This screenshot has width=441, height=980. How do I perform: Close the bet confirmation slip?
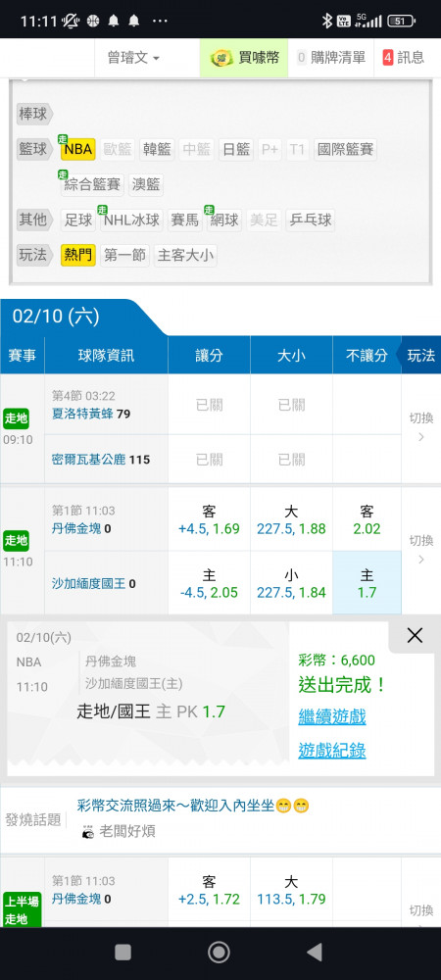[415, 636]
